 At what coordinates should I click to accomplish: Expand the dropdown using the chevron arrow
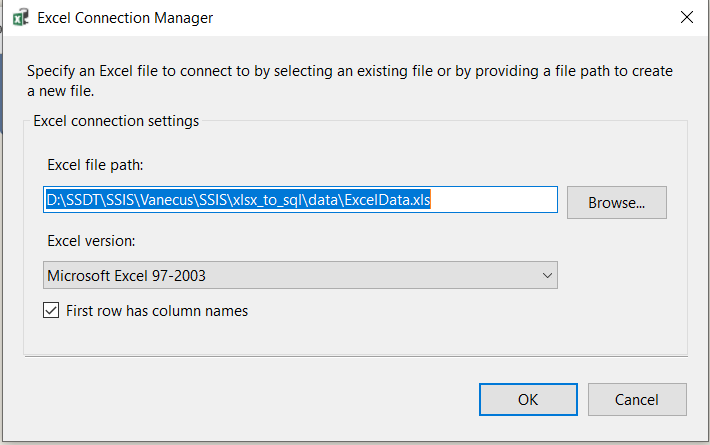coord(546,275)
